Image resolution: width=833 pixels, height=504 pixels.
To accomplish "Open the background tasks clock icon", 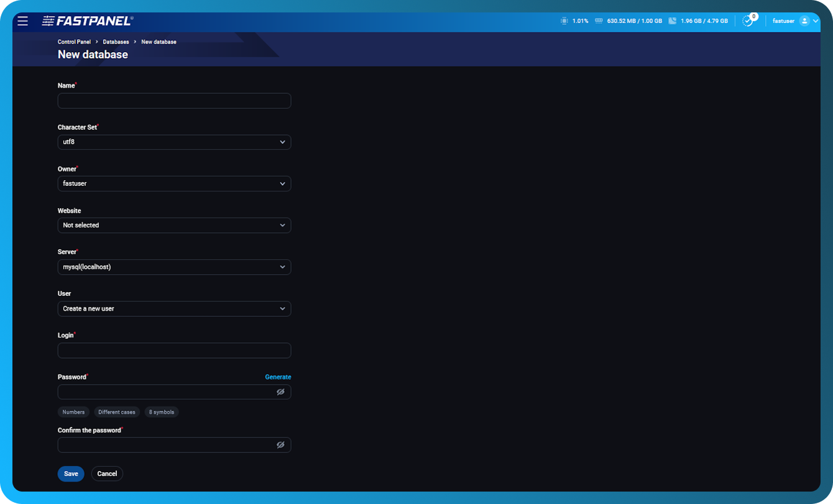I will click(x=745, y=21).
